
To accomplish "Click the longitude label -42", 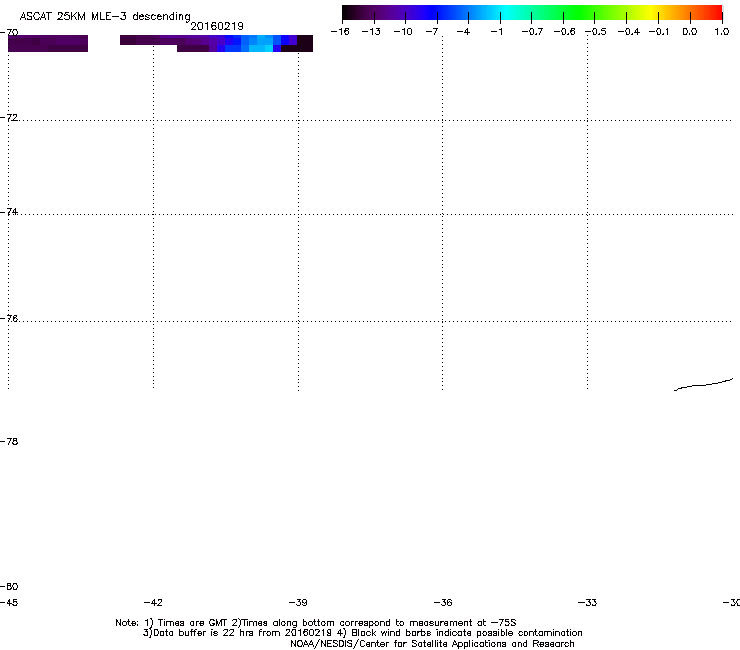I will click(x=153, y=603).
